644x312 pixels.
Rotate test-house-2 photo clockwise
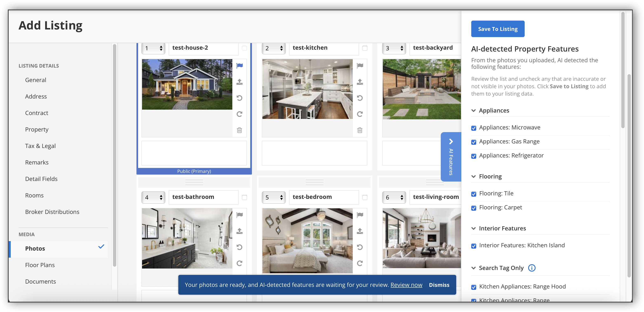(x=239, y=114)
